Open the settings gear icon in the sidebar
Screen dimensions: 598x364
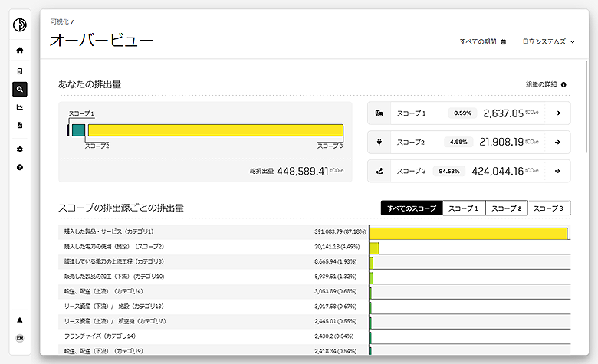tap(20, 149)
